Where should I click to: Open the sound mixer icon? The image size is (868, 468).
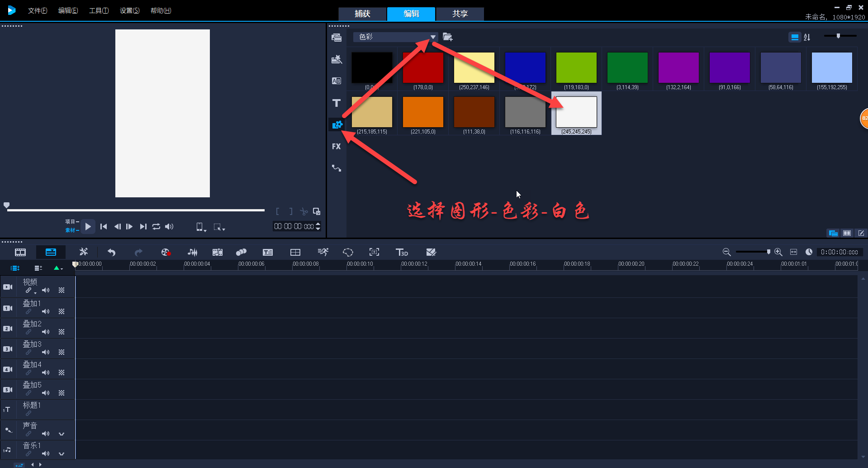[x=192, y=252]
